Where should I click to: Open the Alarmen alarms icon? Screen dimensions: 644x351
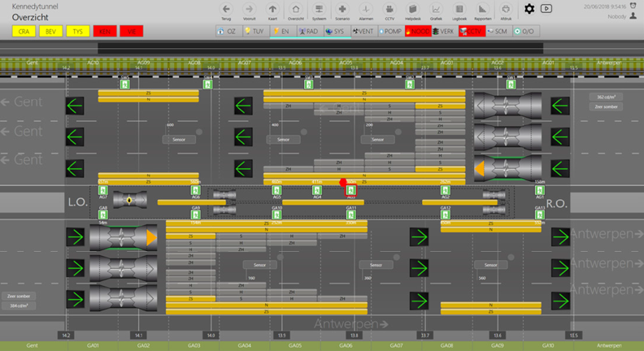(366, 9)
